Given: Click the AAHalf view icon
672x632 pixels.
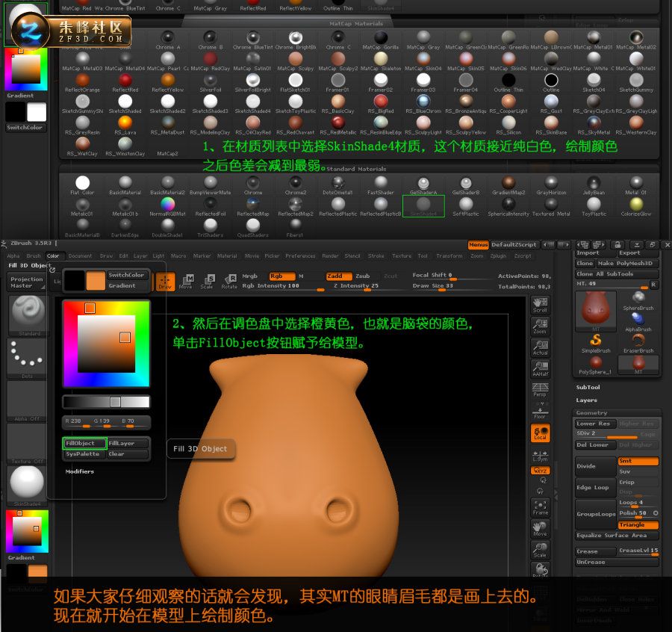Looking at the screenshot, I should click(x=540, y=369).
